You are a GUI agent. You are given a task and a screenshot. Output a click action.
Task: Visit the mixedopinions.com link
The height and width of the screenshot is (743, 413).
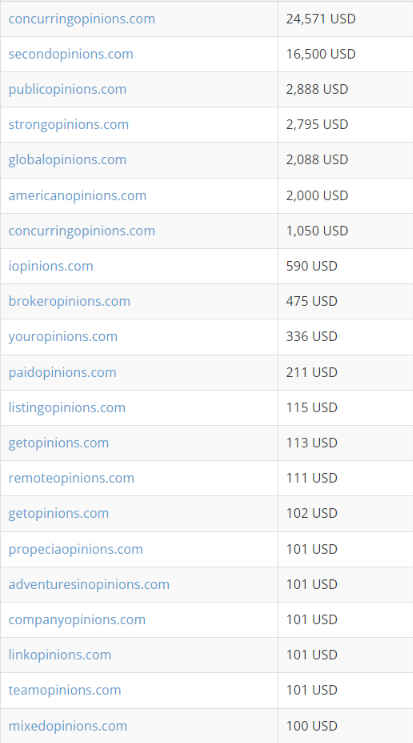[x=68, y=726]
